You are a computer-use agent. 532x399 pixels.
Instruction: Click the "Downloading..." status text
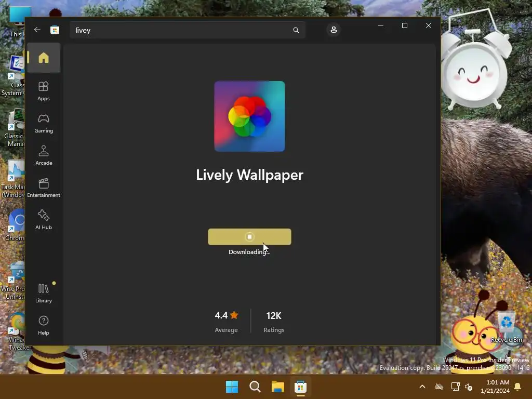point(249,252)
